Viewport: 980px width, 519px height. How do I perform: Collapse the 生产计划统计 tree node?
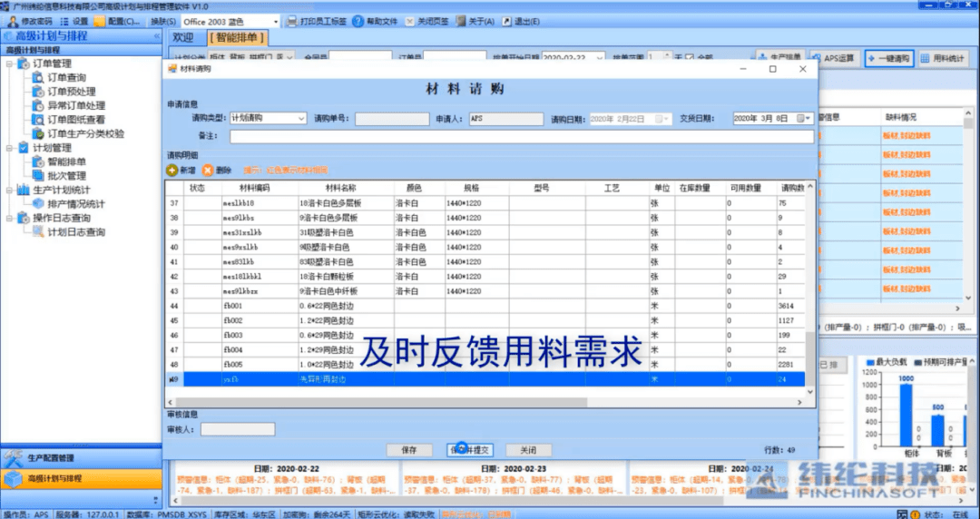pos(9,191)
